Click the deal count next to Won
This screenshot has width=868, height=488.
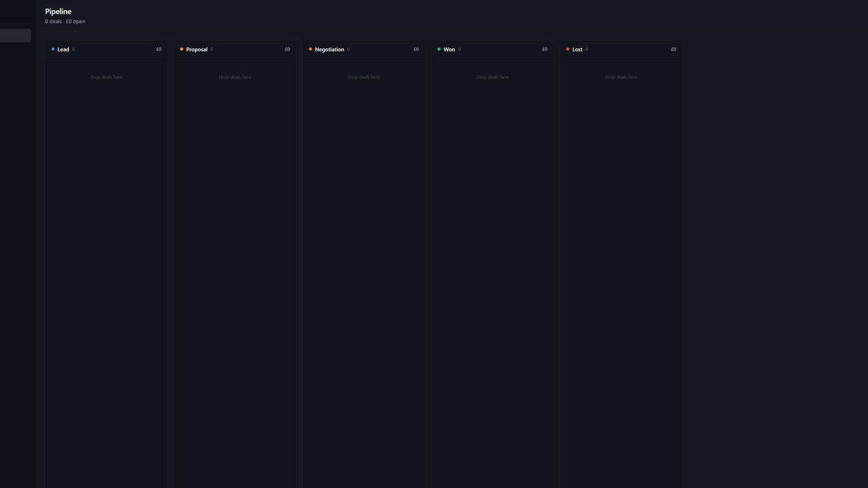coord(459,49)
